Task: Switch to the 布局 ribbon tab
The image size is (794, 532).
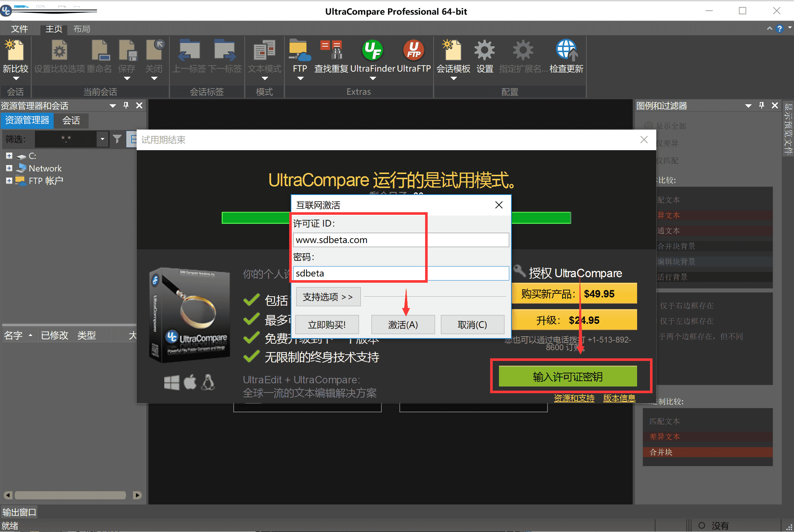Action: 82,29
